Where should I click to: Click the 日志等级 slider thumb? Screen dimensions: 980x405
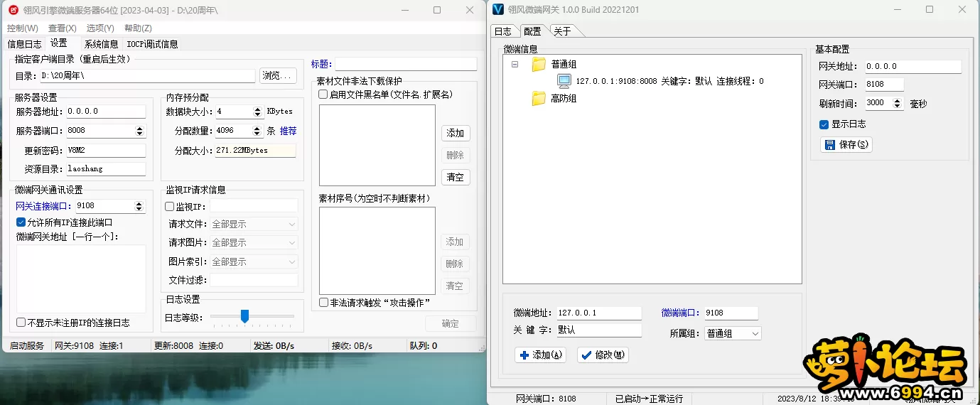tap(244, 315)
